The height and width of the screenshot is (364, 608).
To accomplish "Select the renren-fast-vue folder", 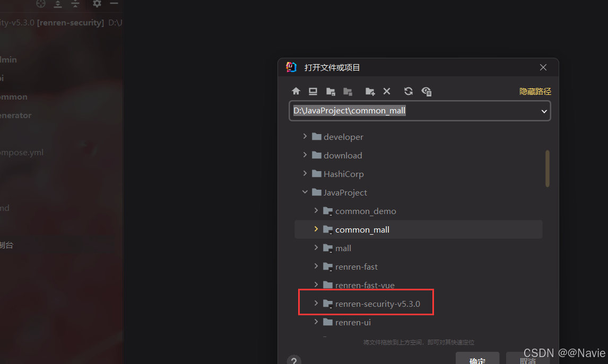I will [419, 285].
